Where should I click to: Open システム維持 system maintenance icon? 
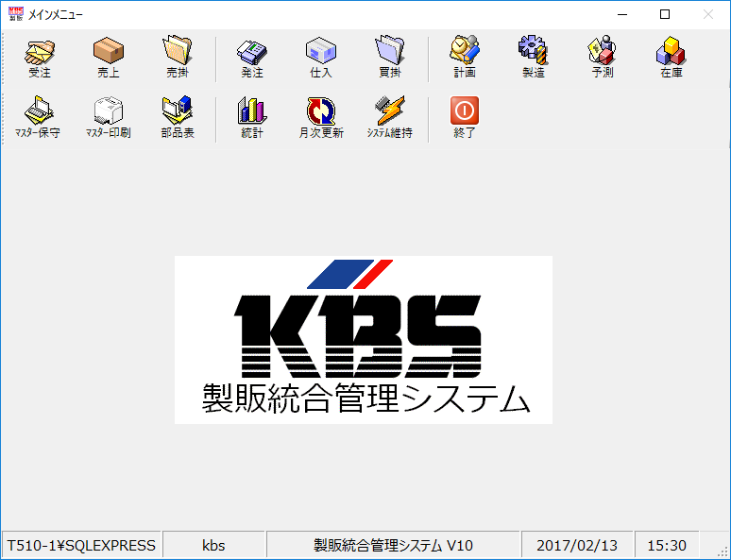[390, 118]
